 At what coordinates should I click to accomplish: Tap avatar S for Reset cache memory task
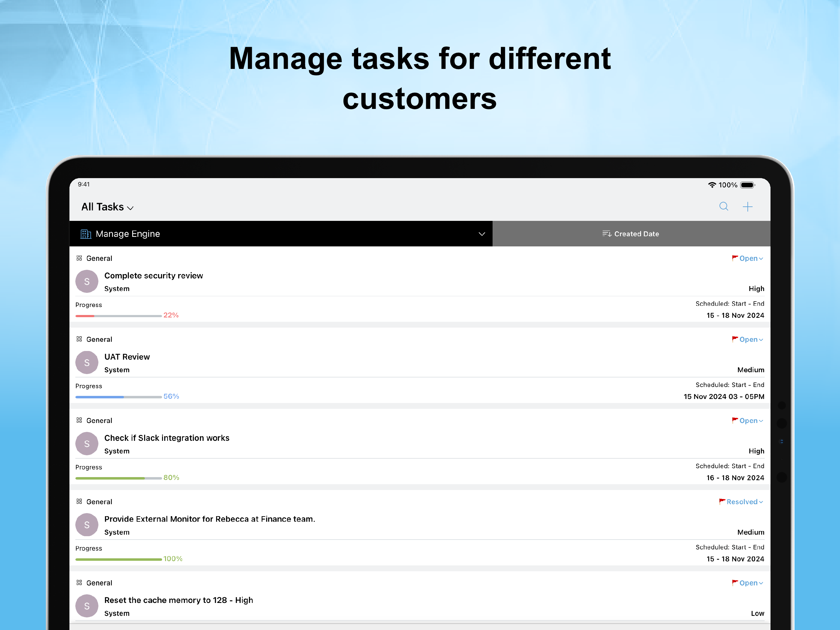pyautogui.click(x=87, y=606)
